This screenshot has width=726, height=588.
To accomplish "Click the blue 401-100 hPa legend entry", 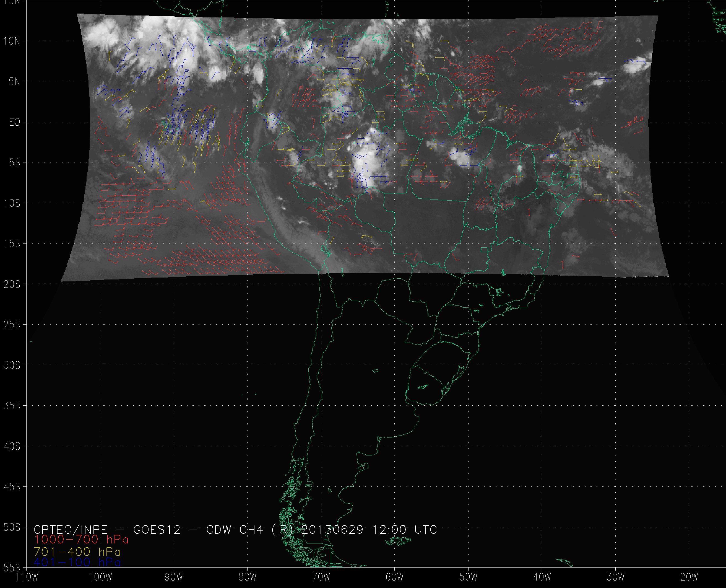I will [x=77, y=563].
